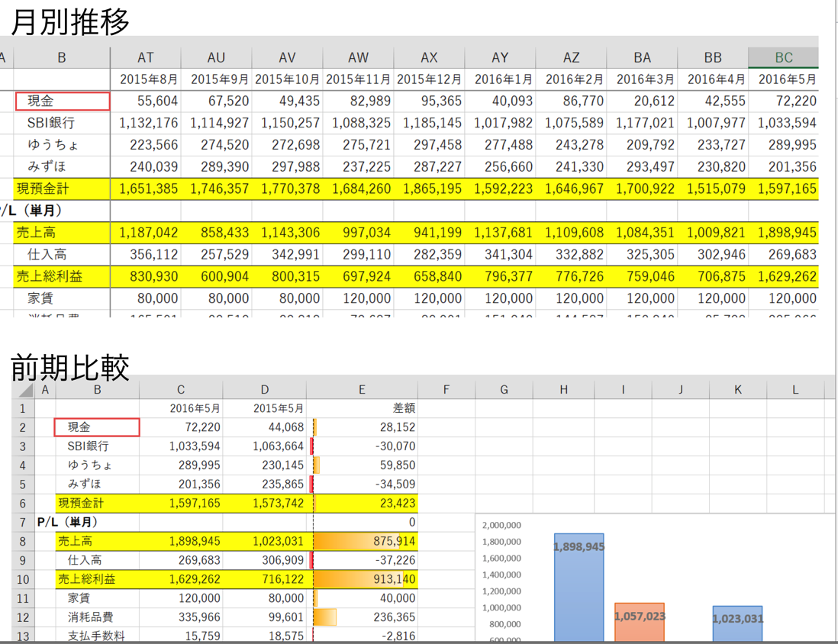
Task: Select the 現金 cell in top sheet
Action: 63,101
